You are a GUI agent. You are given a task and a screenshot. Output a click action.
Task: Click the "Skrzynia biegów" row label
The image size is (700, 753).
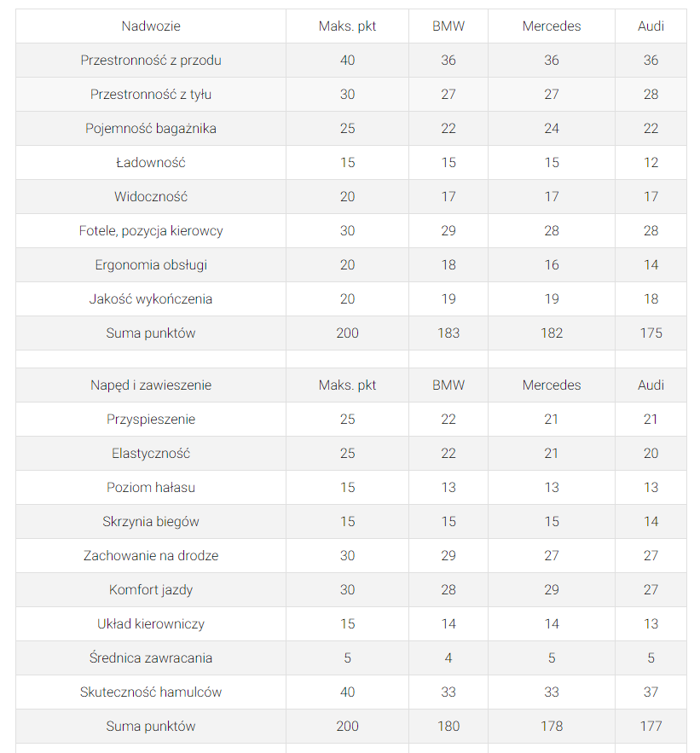(x=151, y=522)
